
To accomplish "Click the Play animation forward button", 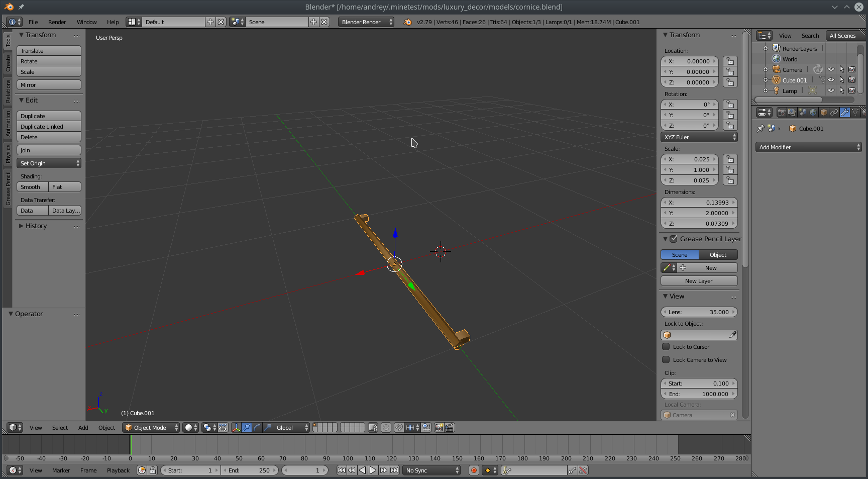I will click(373, 470).
